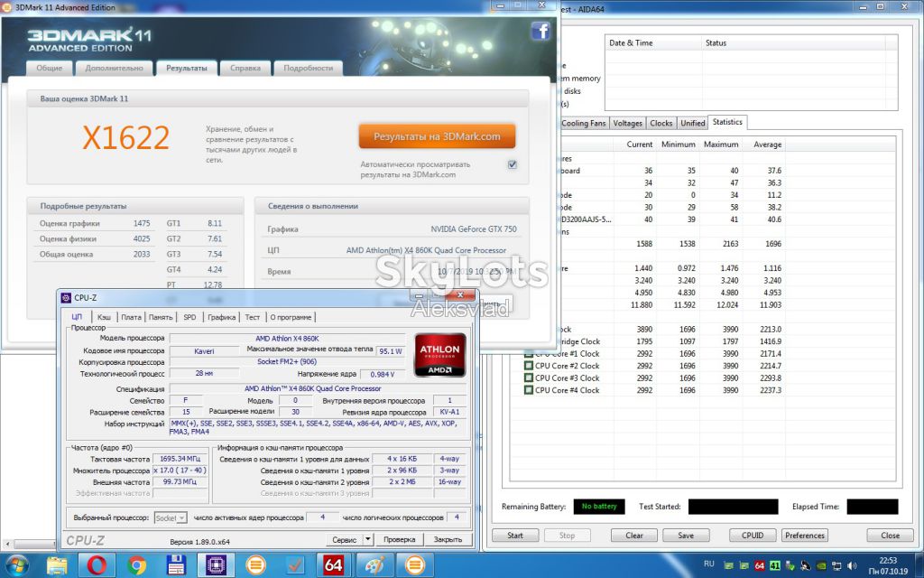
Task: Switch to CPU-Z via its taskbar icon
Action: [x=216, y=565]
